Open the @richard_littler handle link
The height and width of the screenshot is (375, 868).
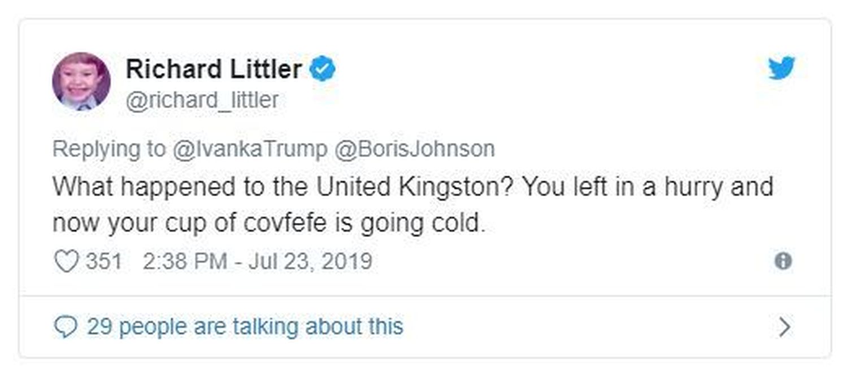point(202,100)
